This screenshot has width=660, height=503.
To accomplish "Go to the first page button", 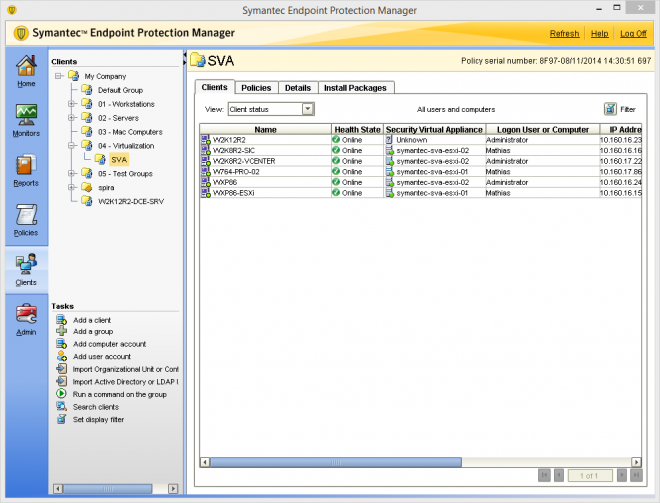I will click(x=544, y=476).
